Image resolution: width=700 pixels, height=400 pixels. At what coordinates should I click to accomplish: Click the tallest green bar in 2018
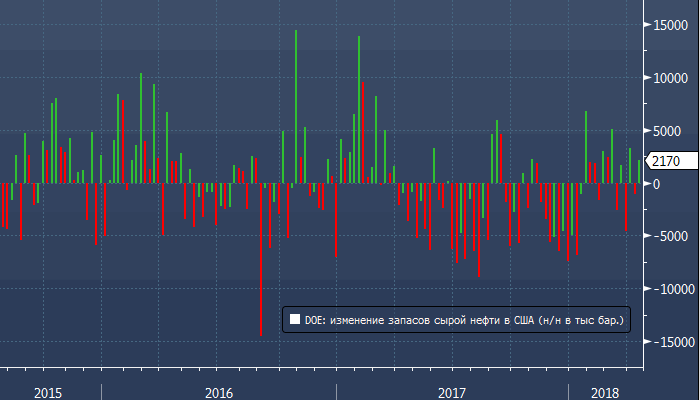point(586,145)
